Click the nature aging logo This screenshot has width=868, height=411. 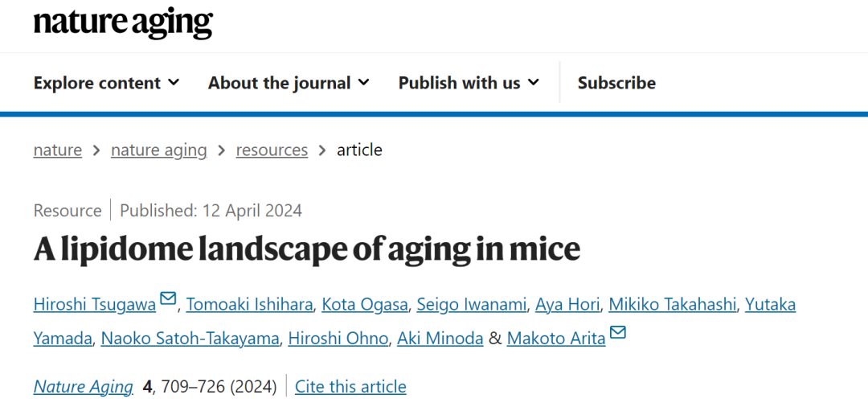point(123,24)
